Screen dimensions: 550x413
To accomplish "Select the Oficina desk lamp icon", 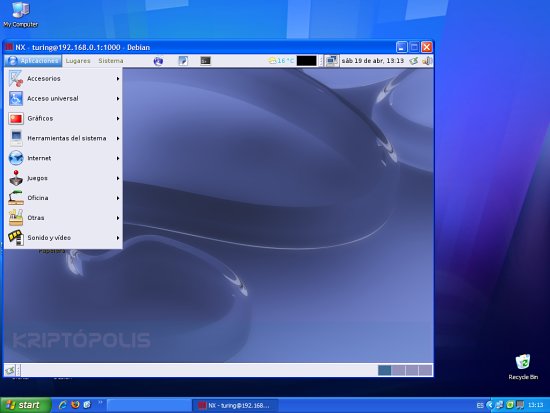I will 16,198.
